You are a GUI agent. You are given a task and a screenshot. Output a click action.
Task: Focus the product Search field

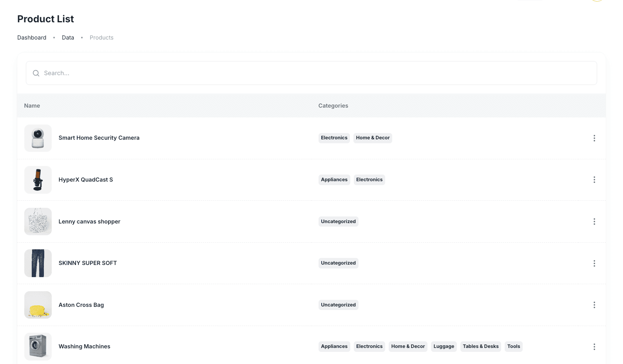coord(311,73)
